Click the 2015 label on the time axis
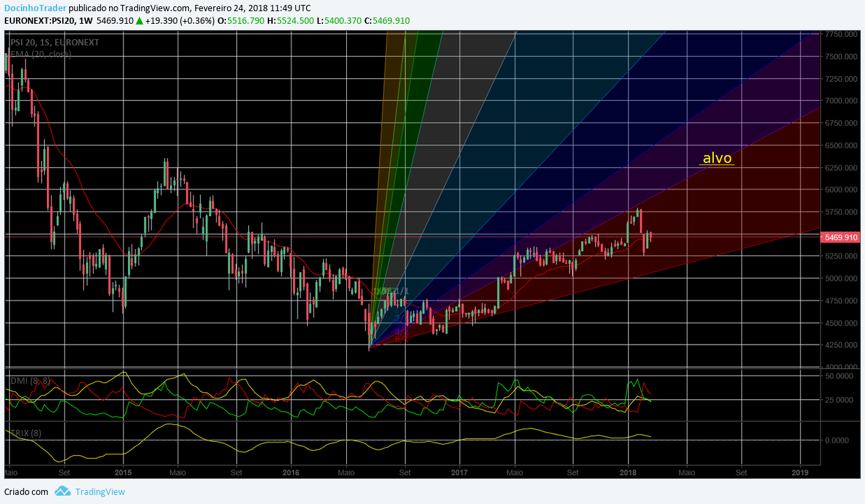Viewport: 865px width, 504px height. tap(123, 472)
